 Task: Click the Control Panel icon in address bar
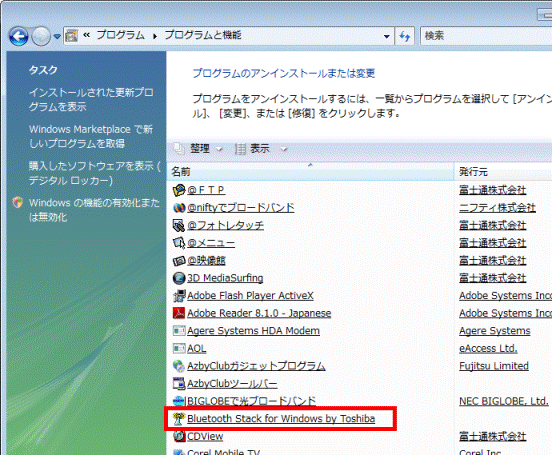pos(72,36)
